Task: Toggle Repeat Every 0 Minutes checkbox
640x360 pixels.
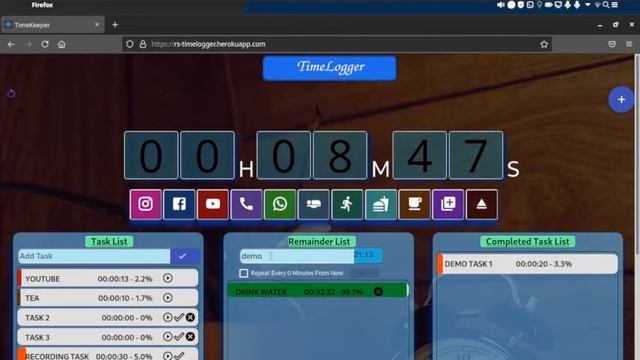Action: pos(244,273)
